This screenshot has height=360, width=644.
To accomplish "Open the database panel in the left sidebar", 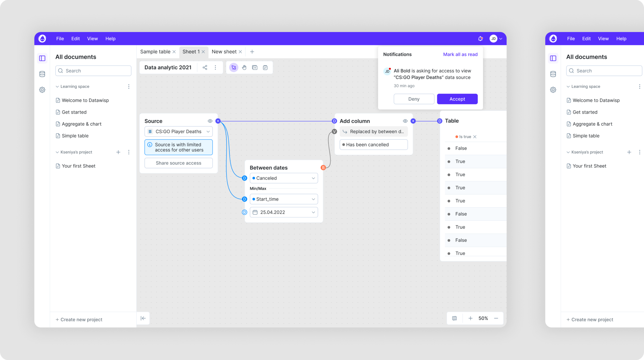I will 42,74.
